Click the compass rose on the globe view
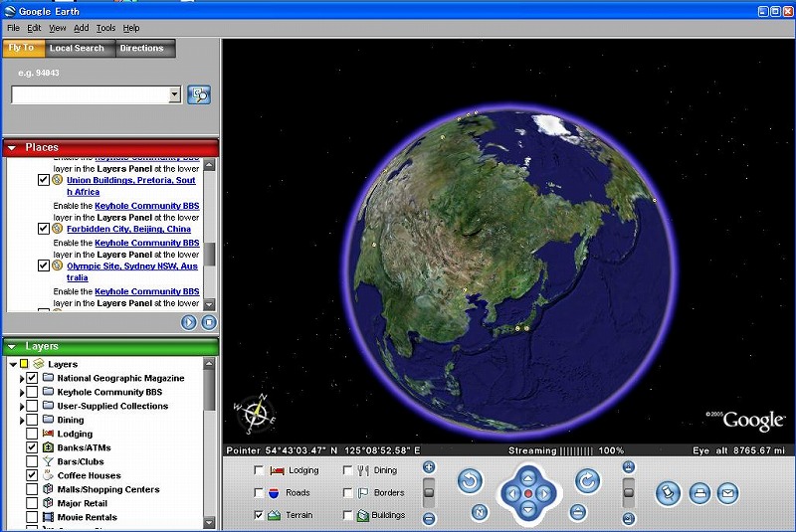Viewport: 796px width, 532px height. pyautogui.click(x=255, y=414)
